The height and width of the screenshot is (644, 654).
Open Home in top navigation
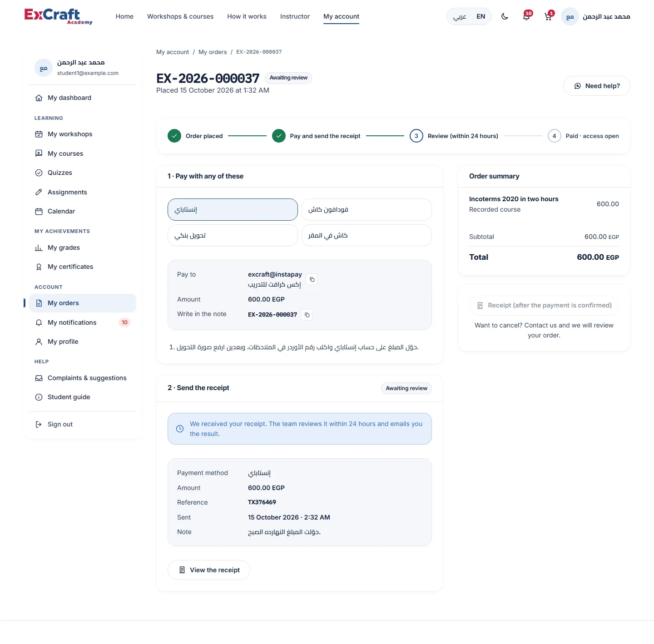pyautogui.click(x=124, y=16)
